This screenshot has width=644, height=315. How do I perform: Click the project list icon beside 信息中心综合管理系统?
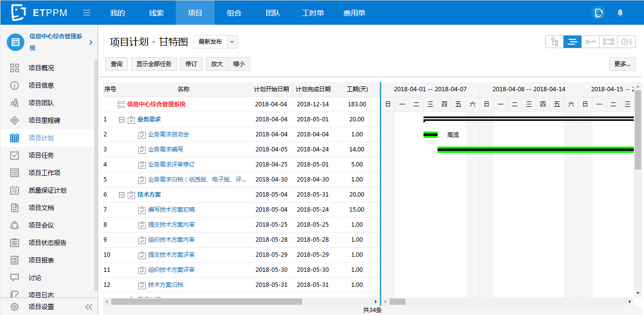coord(16,42)
